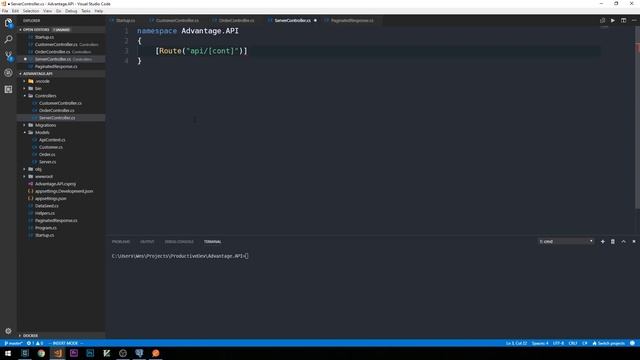Viewport: 640px width, 360px height.
Task: Open the Extensions view in activity bar
Action: tap(8, 89)
